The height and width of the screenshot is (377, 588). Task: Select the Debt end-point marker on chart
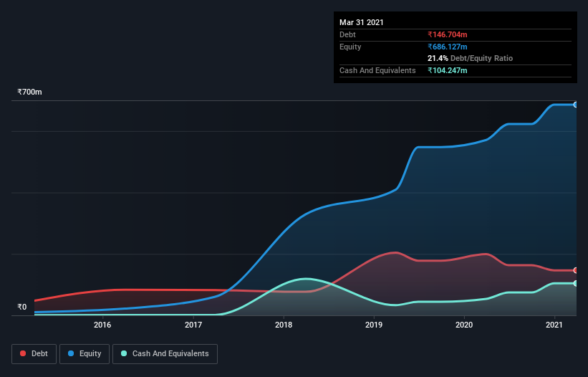coord(576,270)
